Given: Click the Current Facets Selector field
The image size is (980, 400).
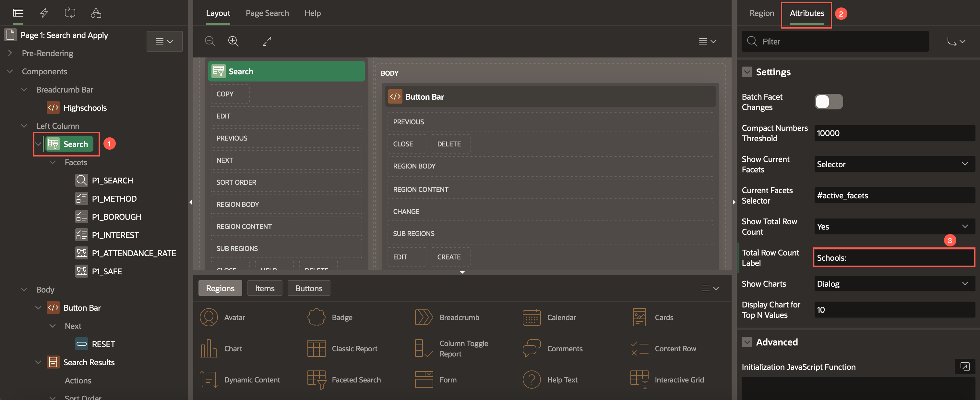Looking at the screenshot, I should click(x=894, y=195).
